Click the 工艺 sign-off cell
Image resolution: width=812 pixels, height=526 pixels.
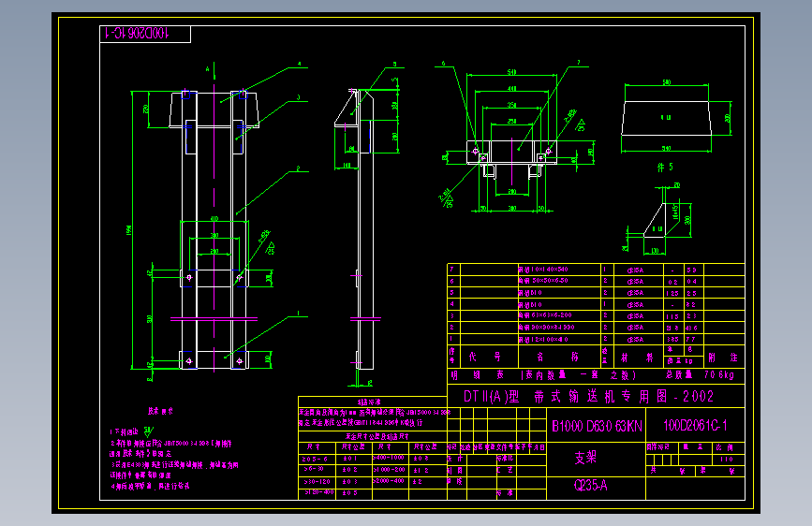click(505, 470)
